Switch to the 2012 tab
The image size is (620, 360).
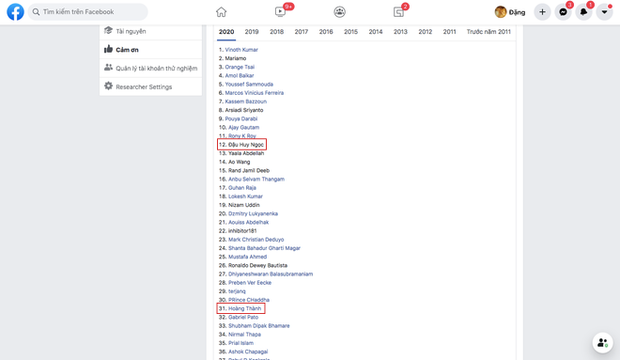point(425,32)
